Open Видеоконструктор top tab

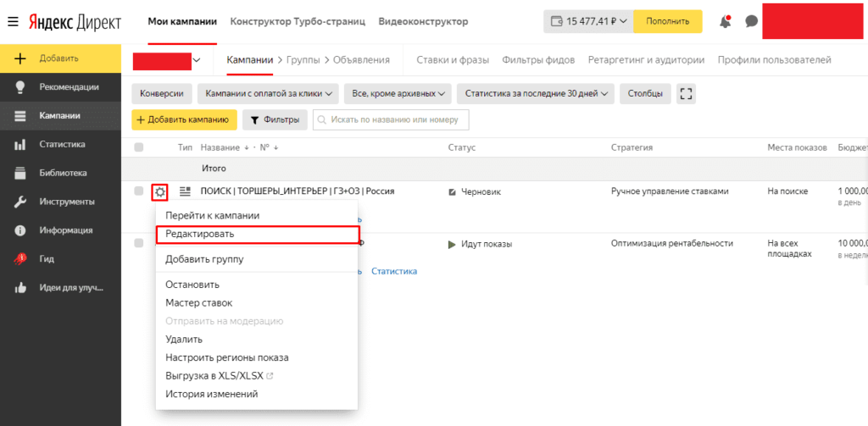[x=424, y=21]
